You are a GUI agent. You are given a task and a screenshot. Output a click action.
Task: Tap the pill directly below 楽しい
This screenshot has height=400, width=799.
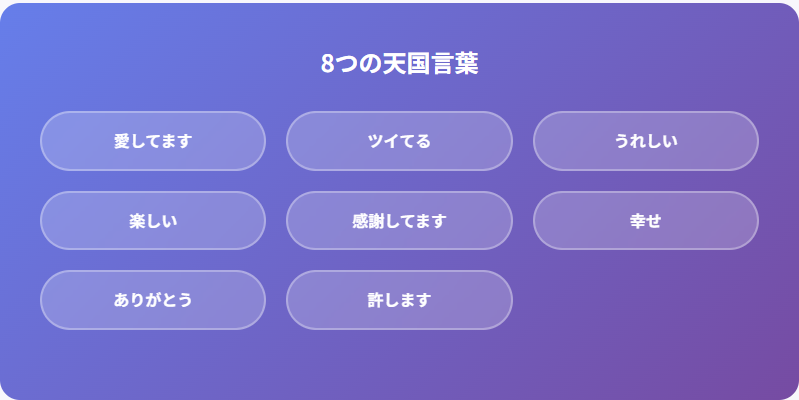153,300
